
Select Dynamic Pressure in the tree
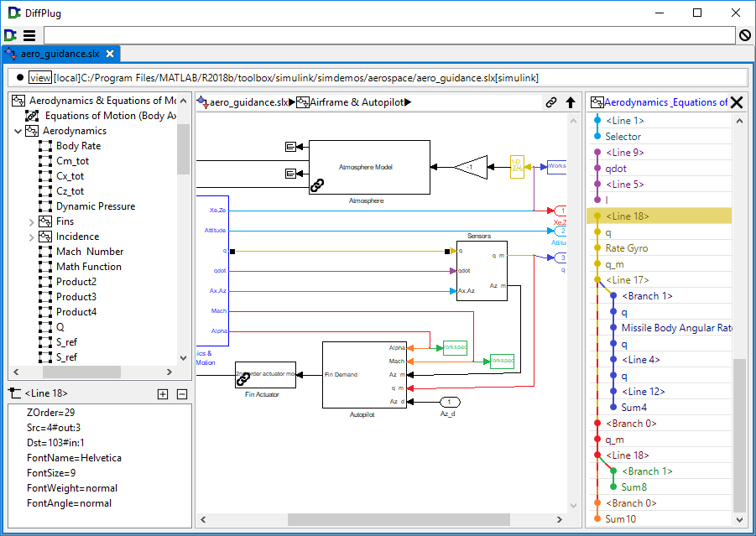pos(95,206)
